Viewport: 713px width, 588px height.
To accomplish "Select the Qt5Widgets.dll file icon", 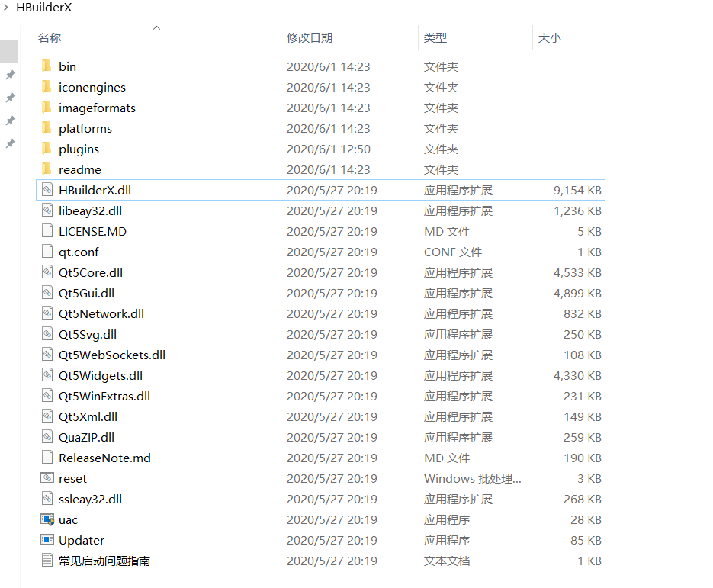I will [x=47, y=375].
